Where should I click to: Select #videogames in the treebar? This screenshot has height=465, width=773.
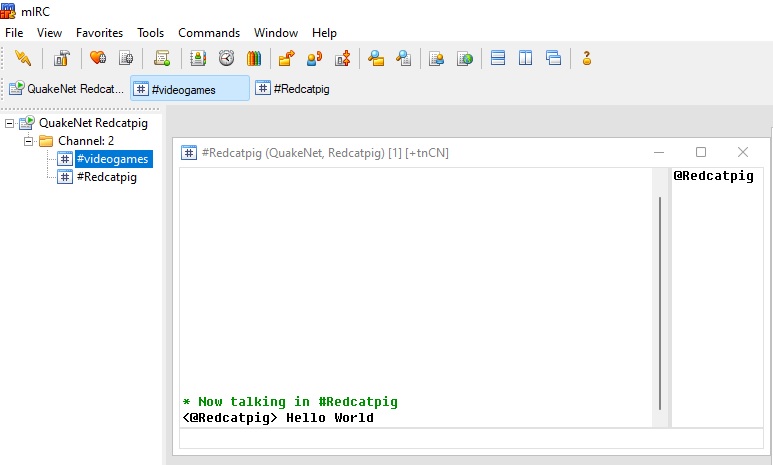pyautogui.click(x=113, y=159)
